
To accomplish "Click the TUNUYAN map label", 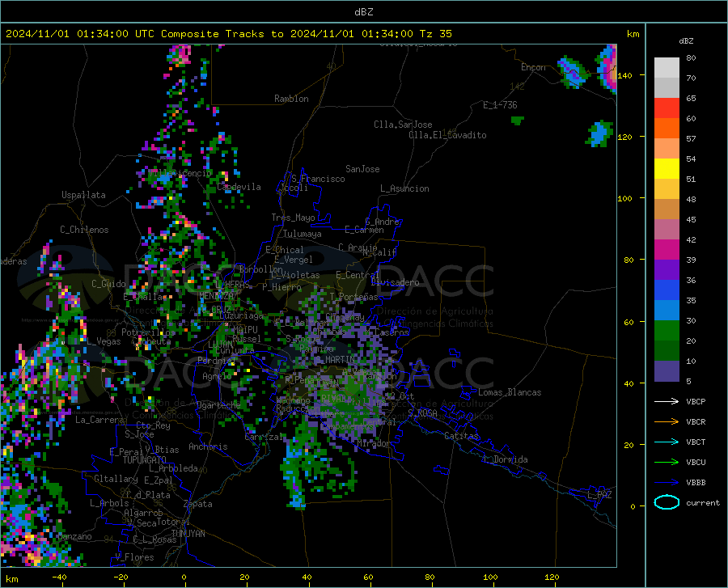I will (188, 534).
